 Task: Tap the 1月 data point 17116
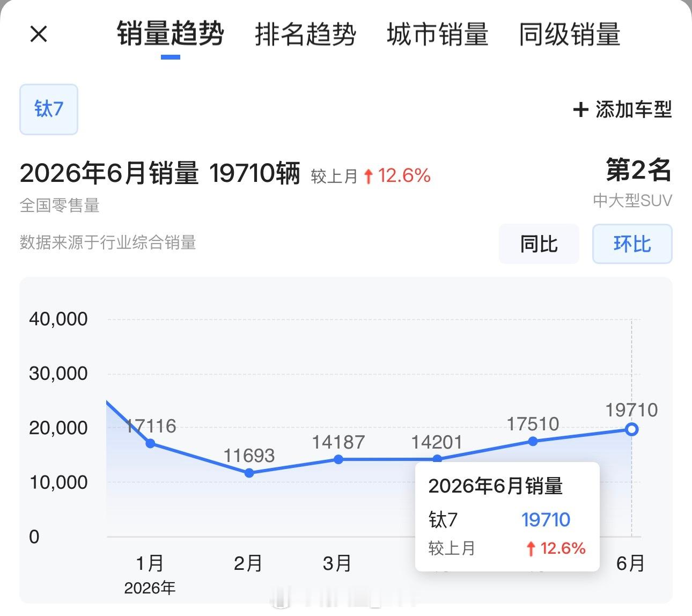151,443
